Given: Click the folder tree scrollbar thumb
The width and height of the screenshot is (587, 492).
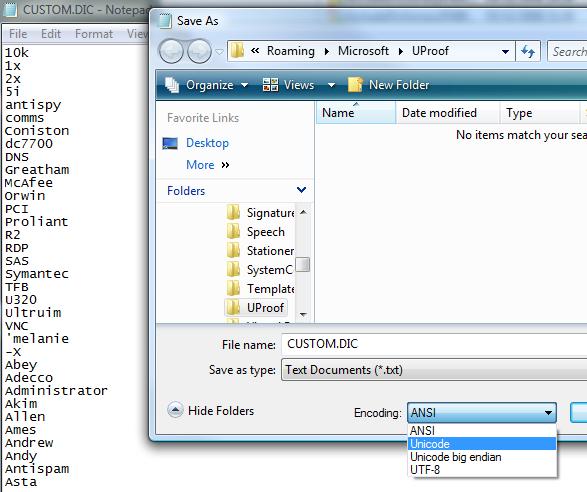Looking at the screenshot, I should point(302,264).
